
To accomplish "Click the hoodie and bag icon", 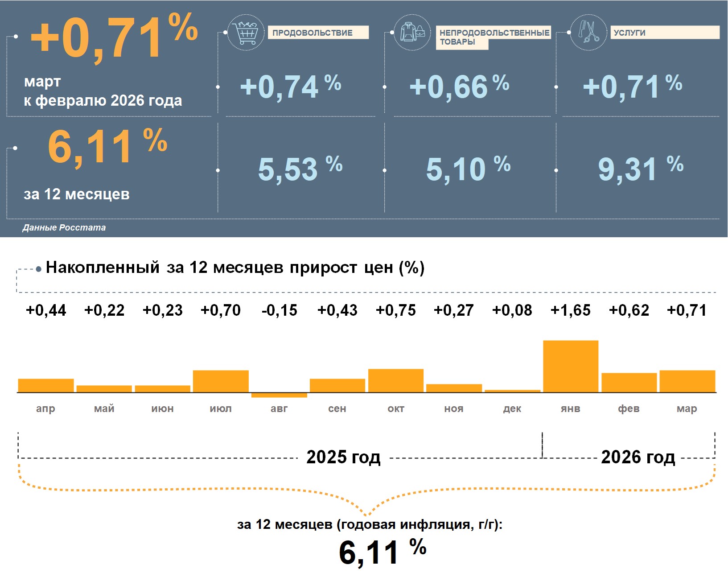I will click(x=412, y=33).
